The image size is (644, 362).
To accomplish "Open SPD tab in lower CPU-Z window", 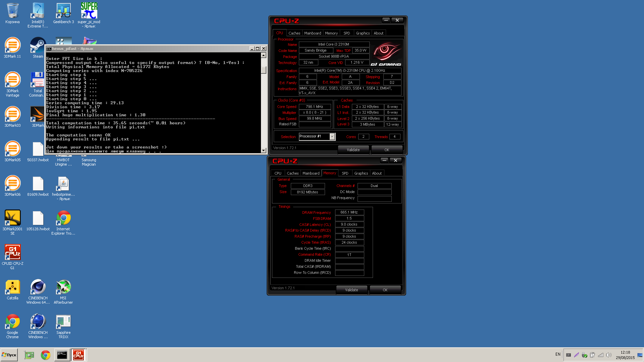I will pyautogui.click(x=345, y=173).
